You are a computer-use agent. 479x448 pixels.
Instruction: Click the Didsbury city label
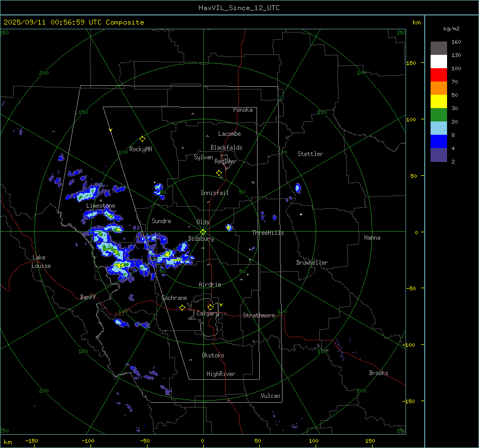pos(201,239)
